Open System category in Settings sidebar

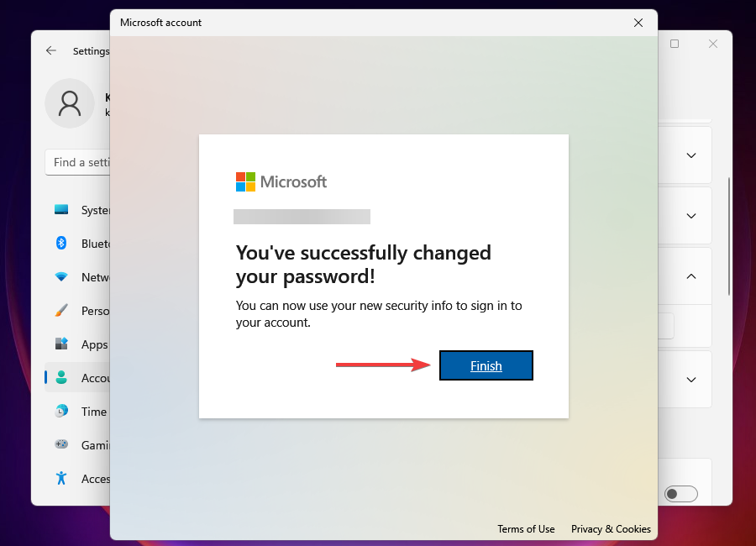point(78,210)
